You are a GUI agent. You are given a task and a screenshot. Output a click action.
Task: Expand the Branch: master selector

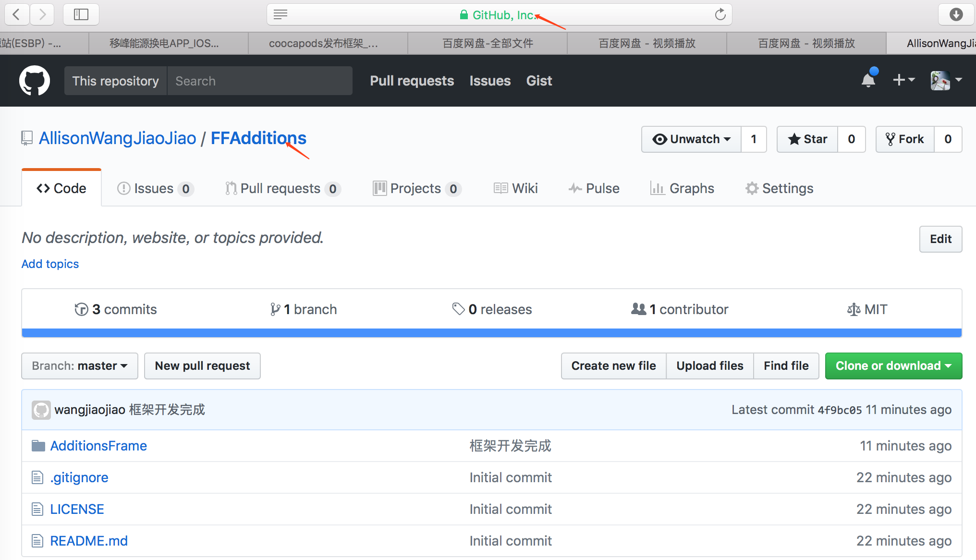click(x=80, y=366)
